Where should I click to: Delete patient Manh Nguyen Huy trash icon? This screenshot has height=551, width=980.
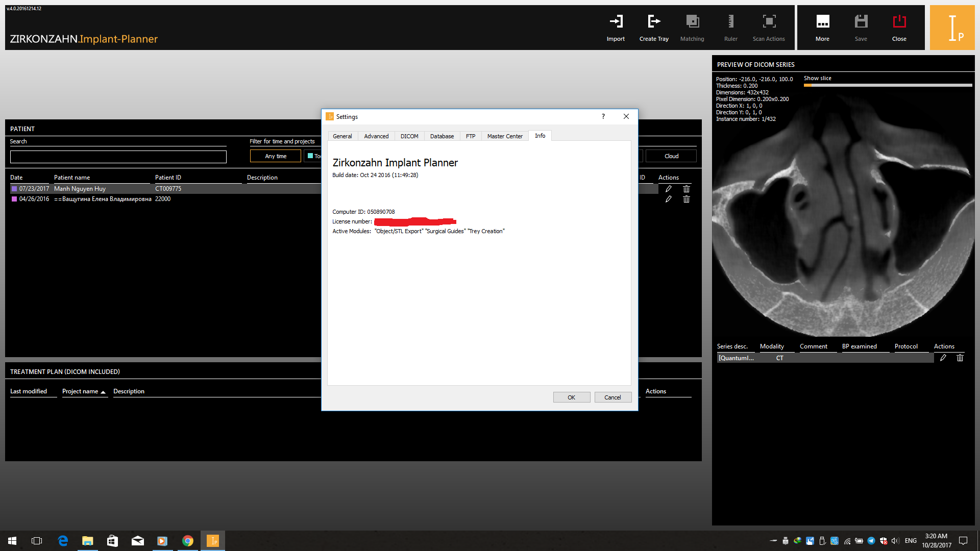686,189
